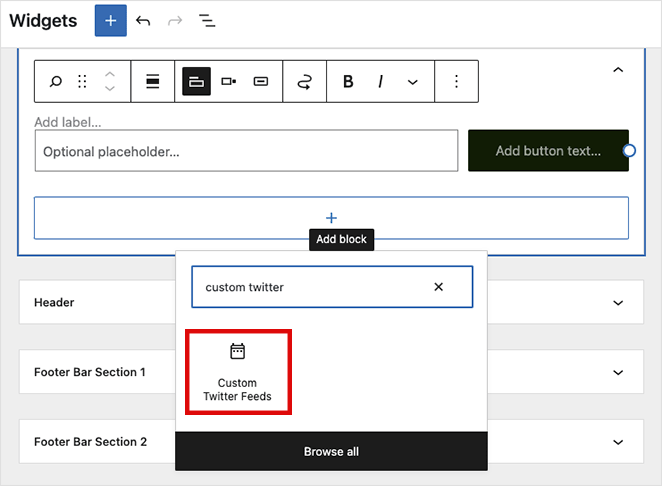Change block alignment in the toolbar
Screen dimensions: 662x486
click(152, 81)
